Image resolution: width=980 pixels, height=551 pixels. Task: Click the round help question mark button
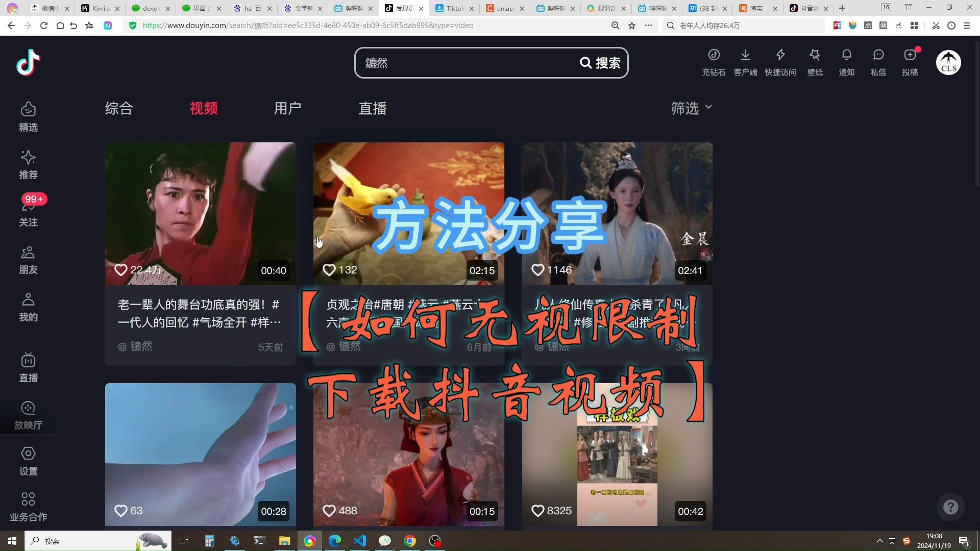[950, 507]
